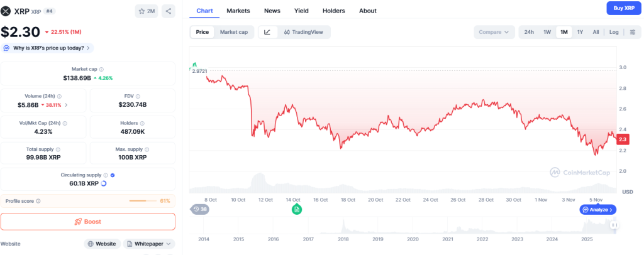Expand the Whitepaper dropdown

(149, 244)
